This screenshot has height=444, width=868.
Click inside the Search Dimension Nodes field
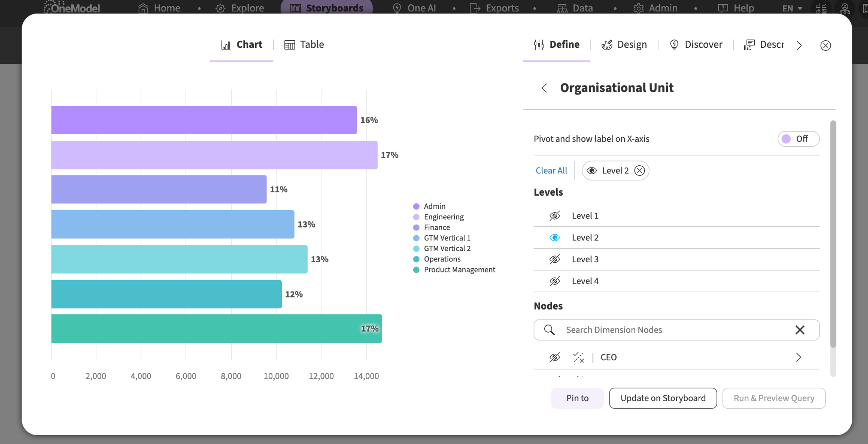[676, 330]
